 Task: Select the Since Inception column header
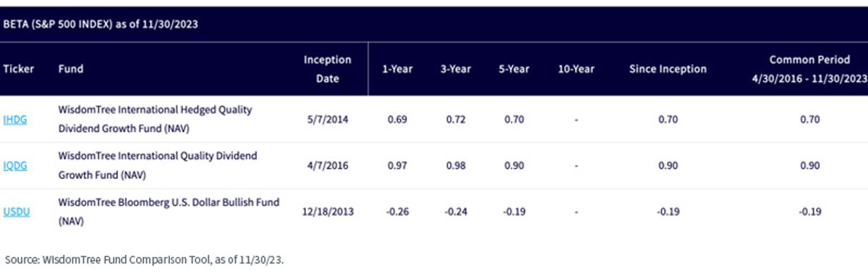668,70
